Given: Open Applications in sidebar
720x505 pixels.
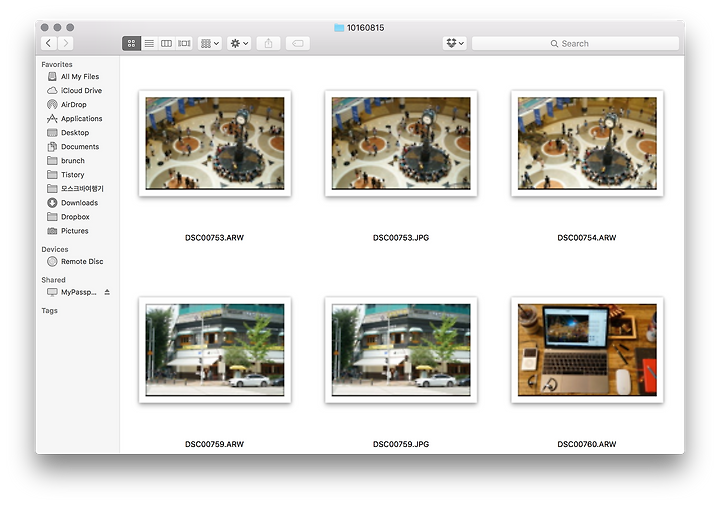Looking at the screenshot, I should click(x=81, y=118).
